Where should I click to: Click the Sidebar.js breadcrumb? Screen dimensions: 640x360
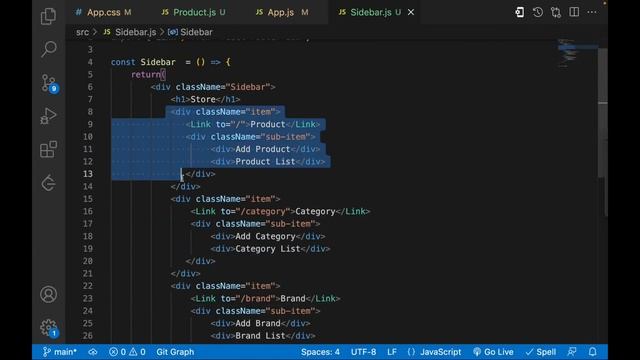[130, 32]
